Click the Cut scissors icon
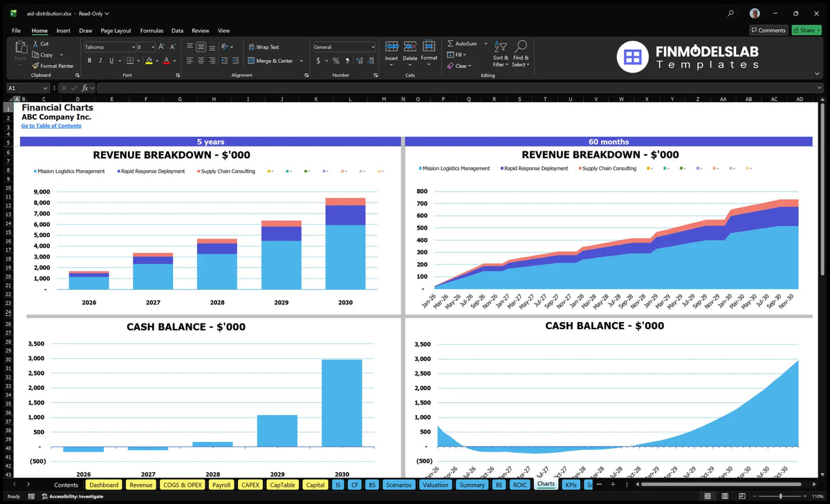The width and height of the screenshot is (830, 504). (x=35, y=44)
